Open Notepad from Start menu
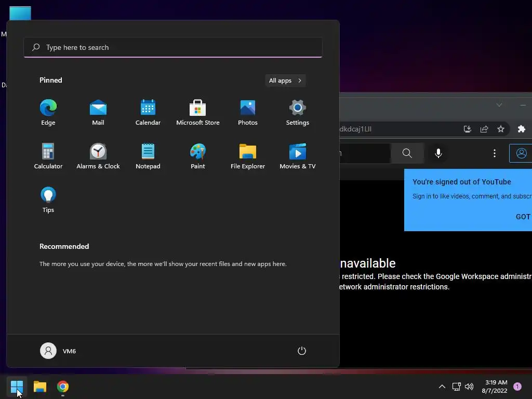The image size is (532, 399). tap(148, 156)
